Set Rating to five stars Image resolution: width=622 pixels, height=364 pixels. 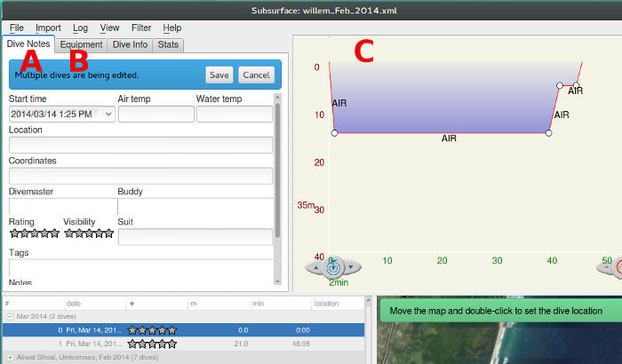pos(54,233)
